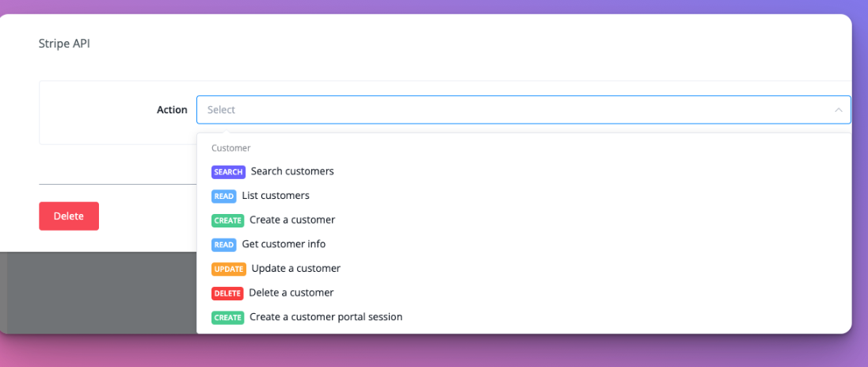868x367 pixels.
Task: Collapse the Action dropdown with chevron arrow
Action: pyautogui.click(x=838, y=110)
